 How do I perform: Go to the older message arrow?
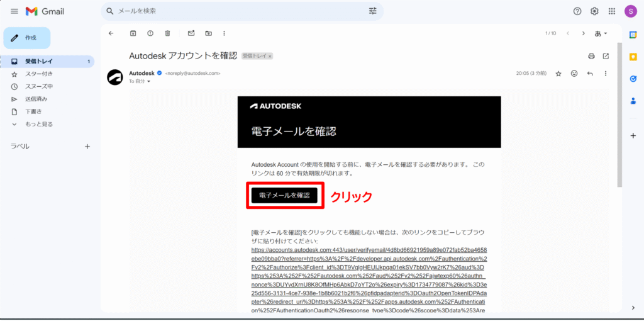click(x=583, y=33)
